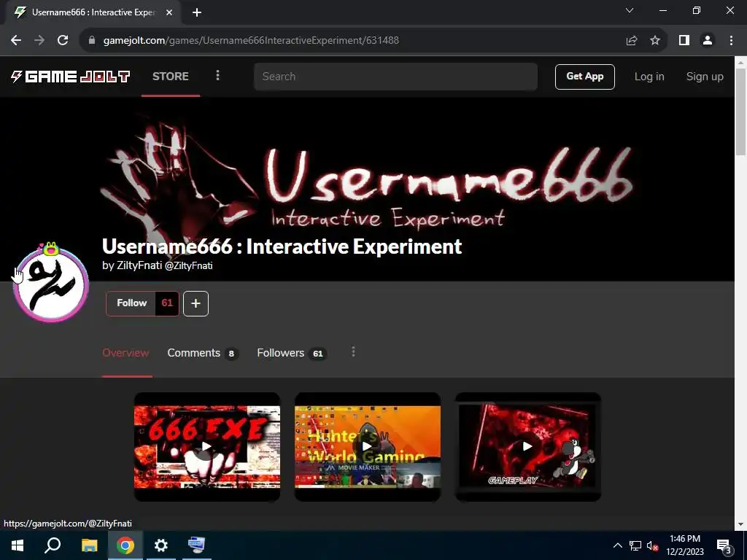
Task: Bookmark this page star icon
Action: 655,40
